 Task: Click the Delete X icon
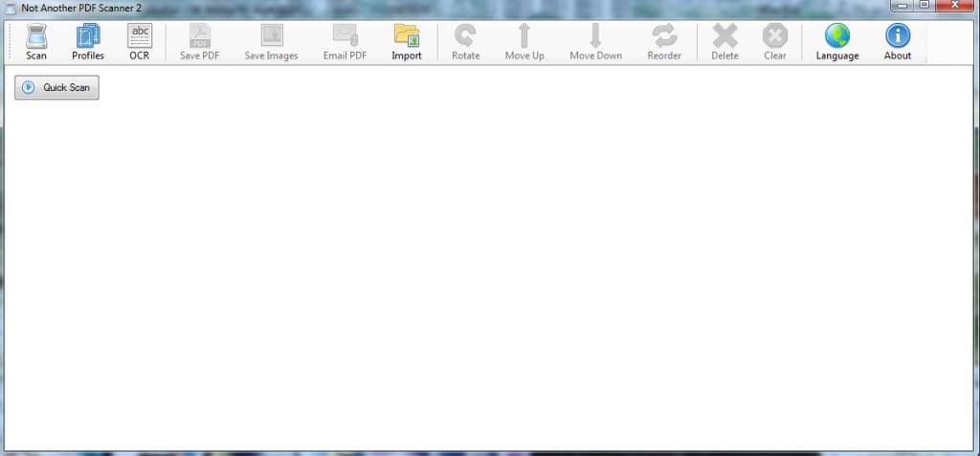click(725, 35)
